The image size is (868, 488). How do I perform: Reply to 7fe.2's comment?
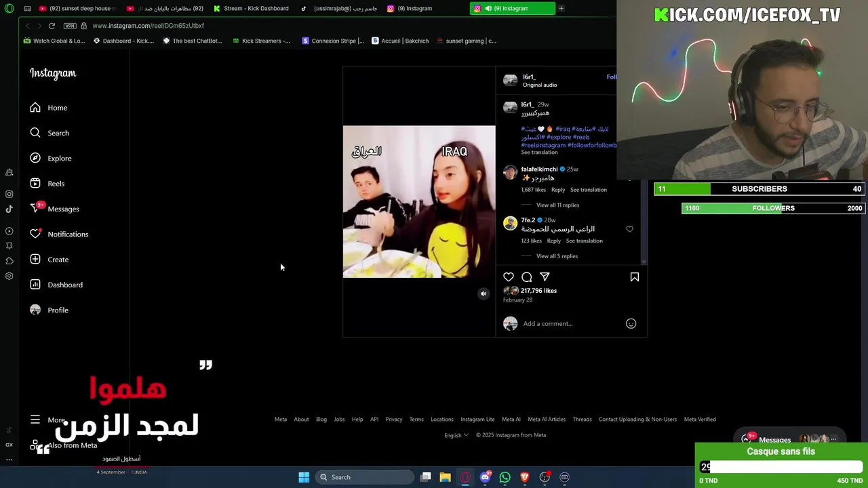[x=553, y=241]
